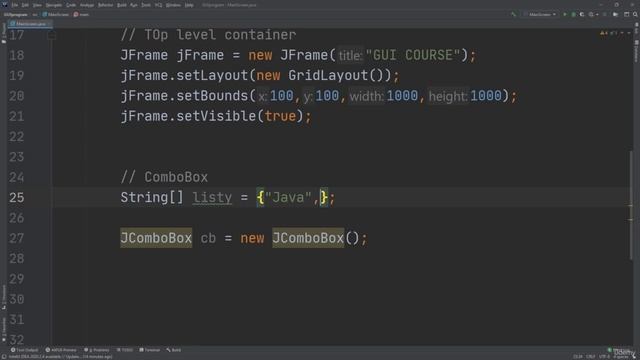Screen dimensions: 640x360
Task: Open the Code menu
Action: [x=71, y=5]
